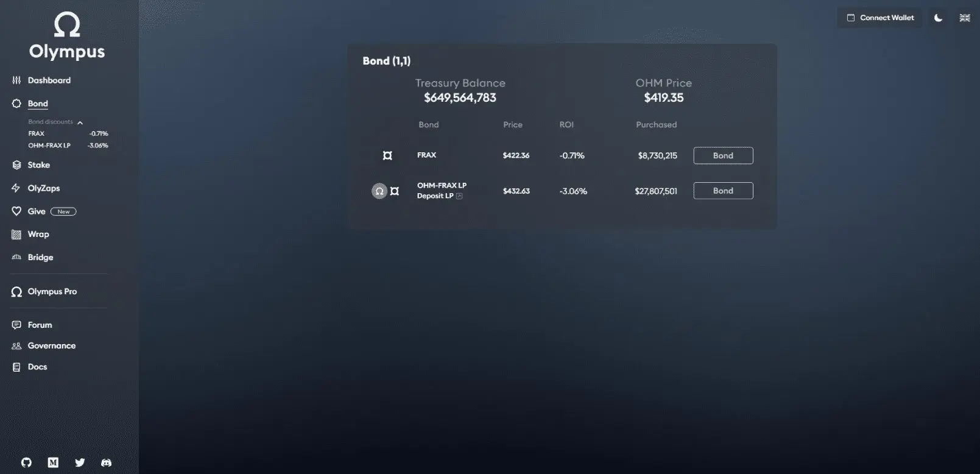Open the Discord link icon
The width and height of the screenshot is (980, 474).
click(106, 462)
